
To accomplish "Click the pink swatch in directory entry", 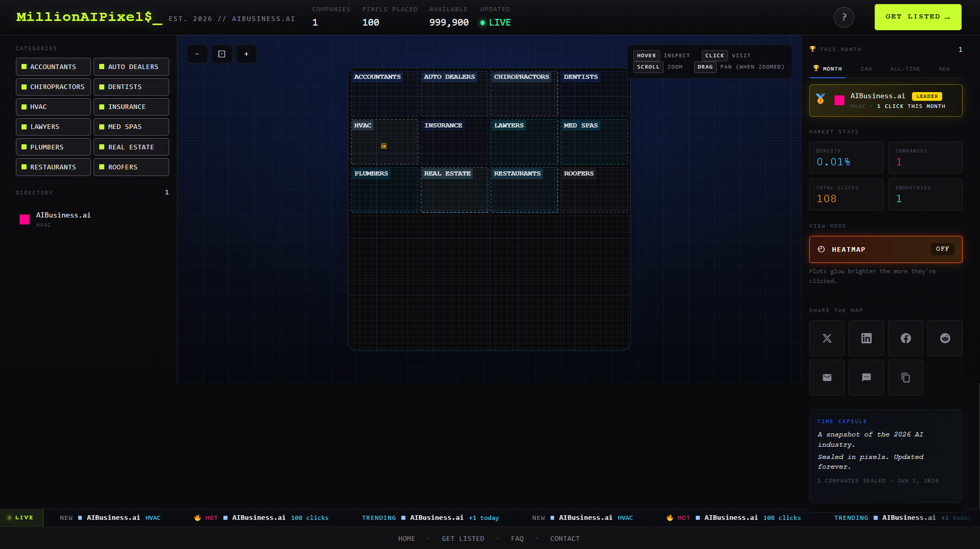I will click(x=25, y=219).
